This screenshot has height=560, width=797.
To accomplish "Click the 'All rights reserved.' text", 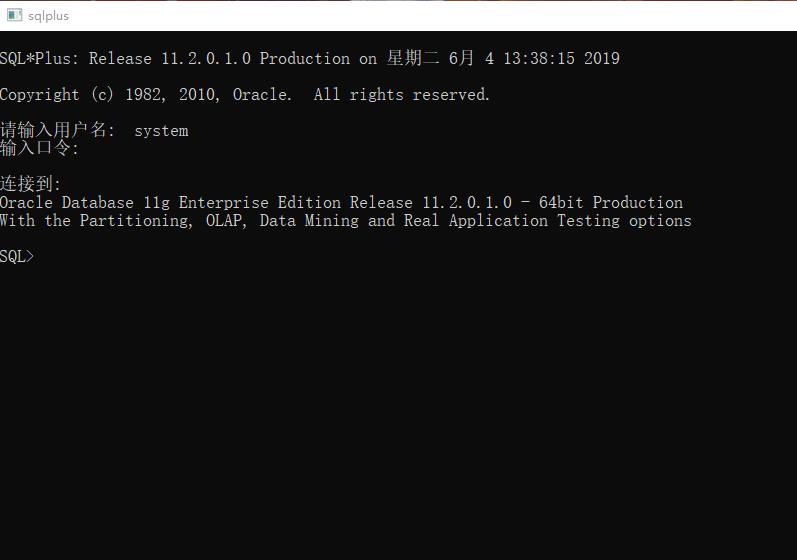I will coord(402,95).
